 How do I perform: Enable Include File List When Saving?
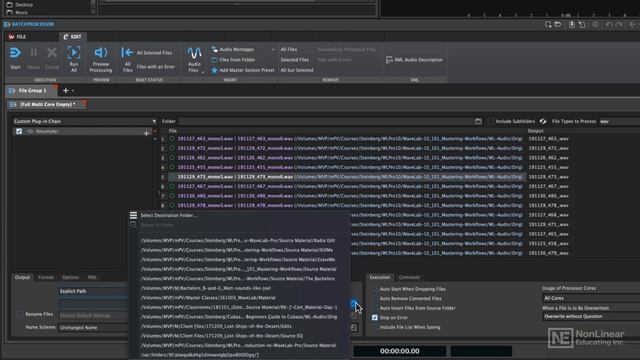375,327
